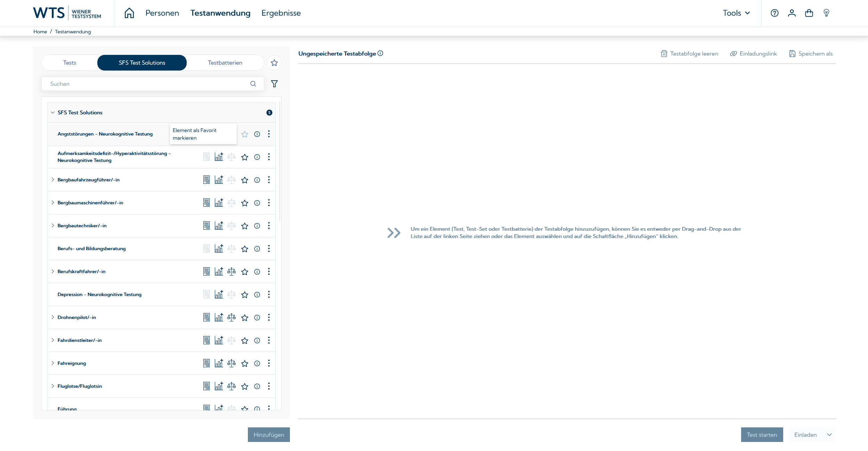The image size is (868, 451).
Task: Open info for Angststörungen – Neurokognitive Testung
Action: click(x=257, y=134)
